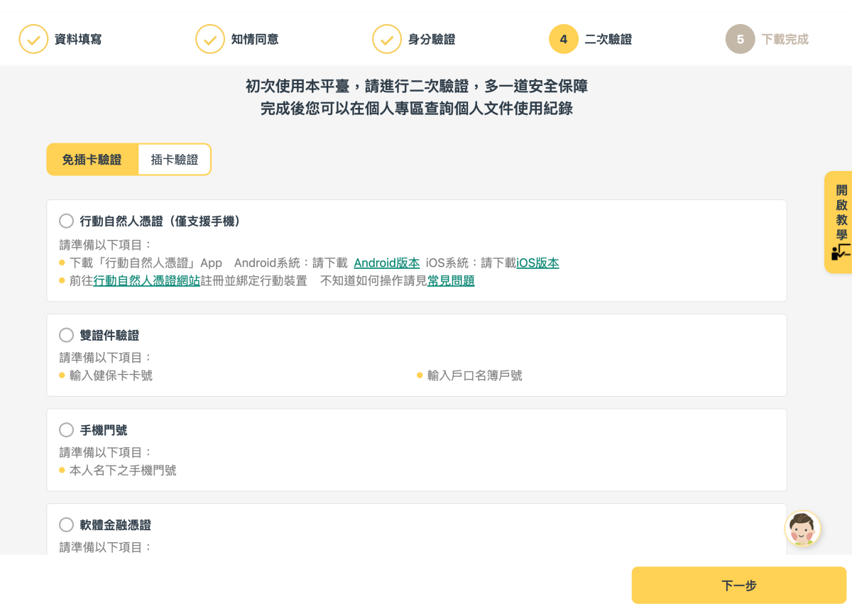
Task: Select 行動自然人憑證 radio option
Action: pyautogui.click(x=67, y=221)
